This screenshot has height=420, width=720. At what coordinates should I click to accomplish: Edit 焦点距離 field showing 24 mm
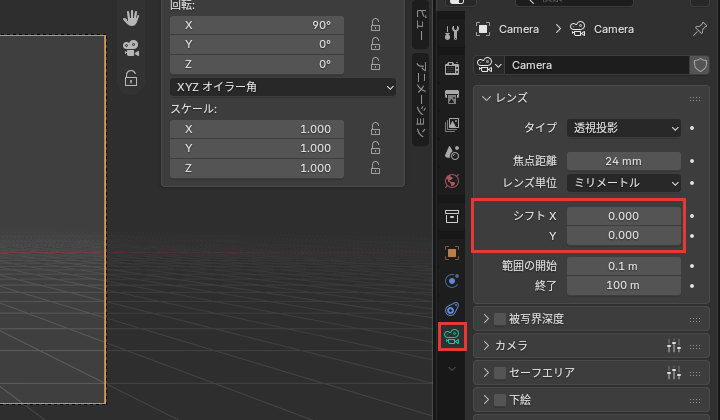[624, 161]
